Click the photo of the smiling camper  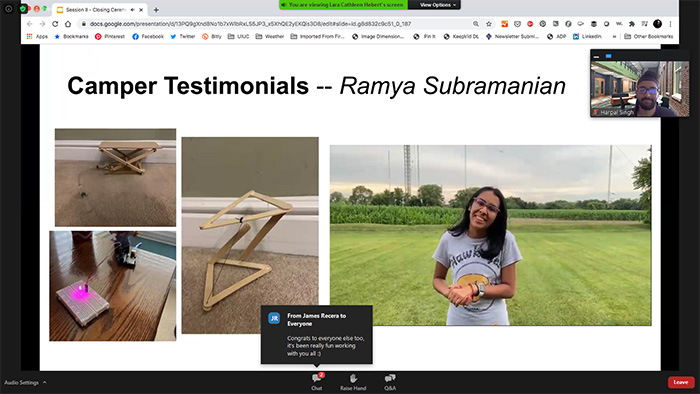click(491, 235)
